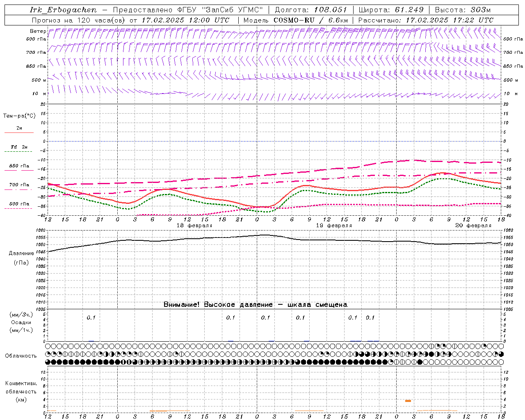
Task: Click the Td 2м dew point legend entry
Action: [x=19, y=147]
